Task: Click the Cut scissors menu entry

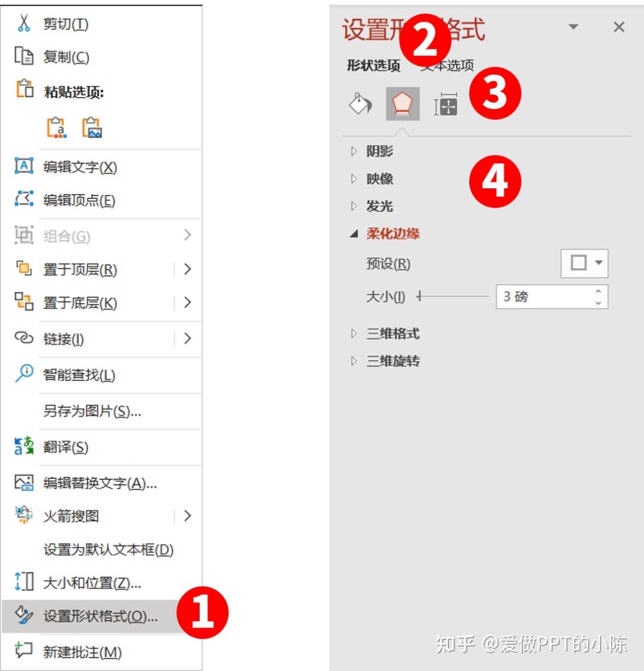Action: click(101, 24)
